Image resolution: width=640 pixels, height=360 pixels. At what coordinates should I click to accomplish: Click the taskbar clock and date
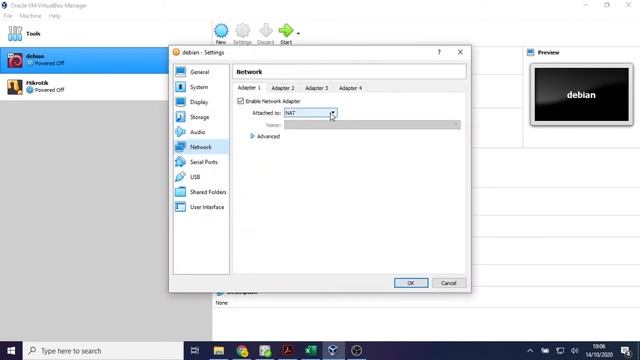pyautogui.click(x=599, y=351)
